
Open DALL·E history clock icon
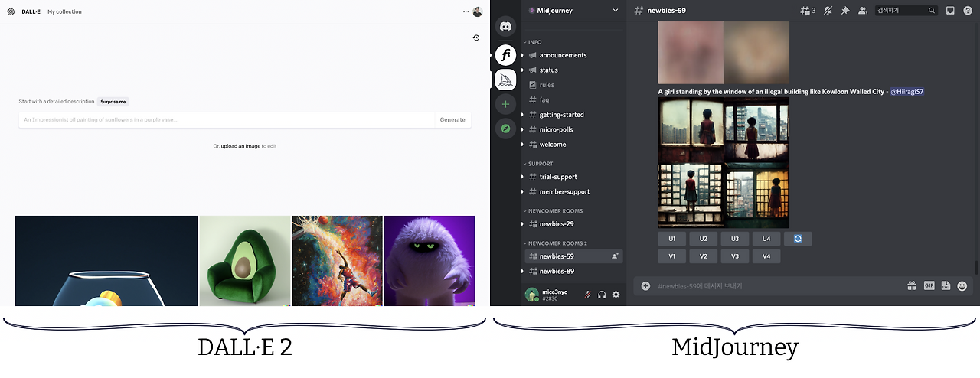pos(476,37)
